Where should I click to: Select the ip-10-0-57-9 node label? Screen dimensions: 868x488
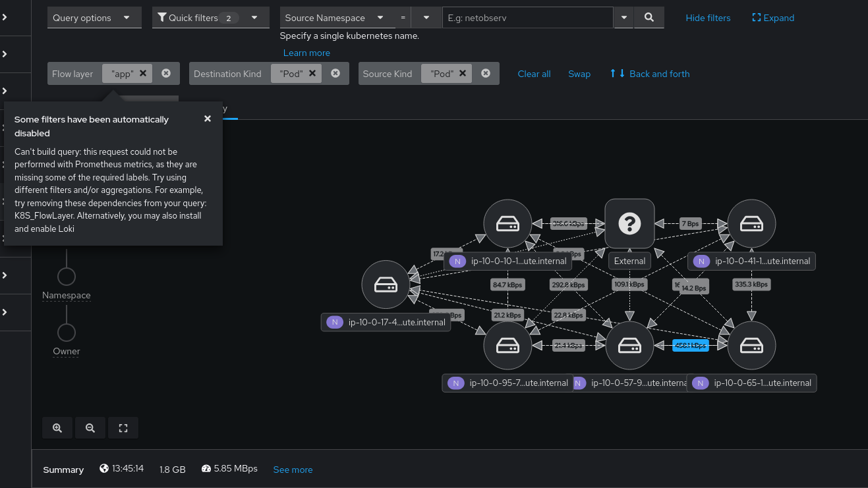(630, 383)
